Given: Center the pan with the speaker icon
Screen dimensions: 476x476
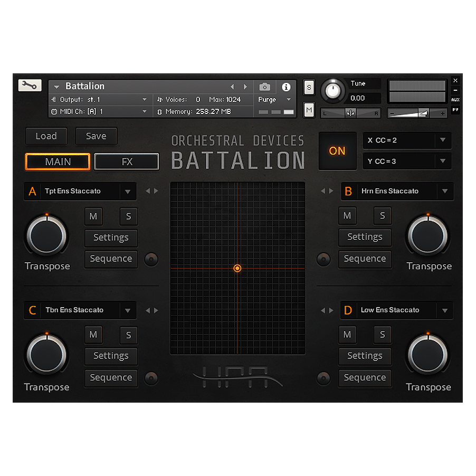Looking at the screenshot, I should [350, 112].
